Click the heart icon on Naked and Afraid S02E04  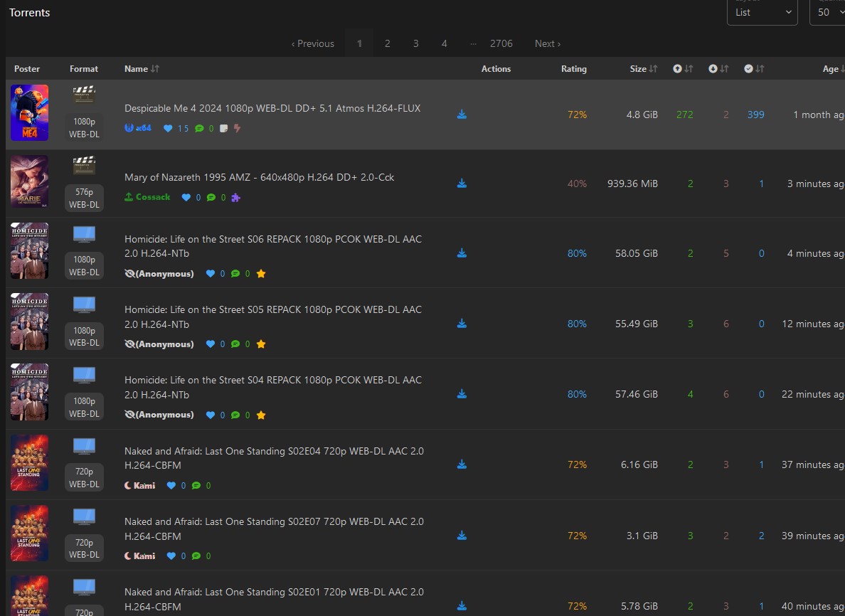coord(171,486)
